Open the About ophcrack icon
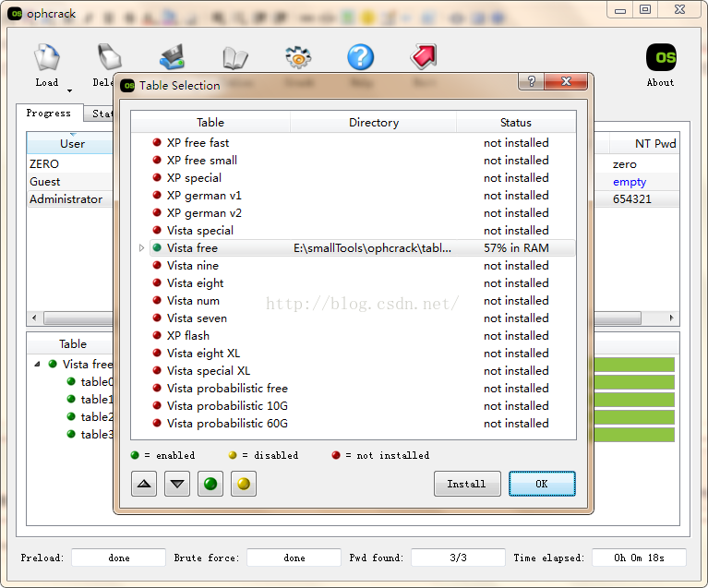This screenshot has width=708, height=588. (x=661, y=57)
